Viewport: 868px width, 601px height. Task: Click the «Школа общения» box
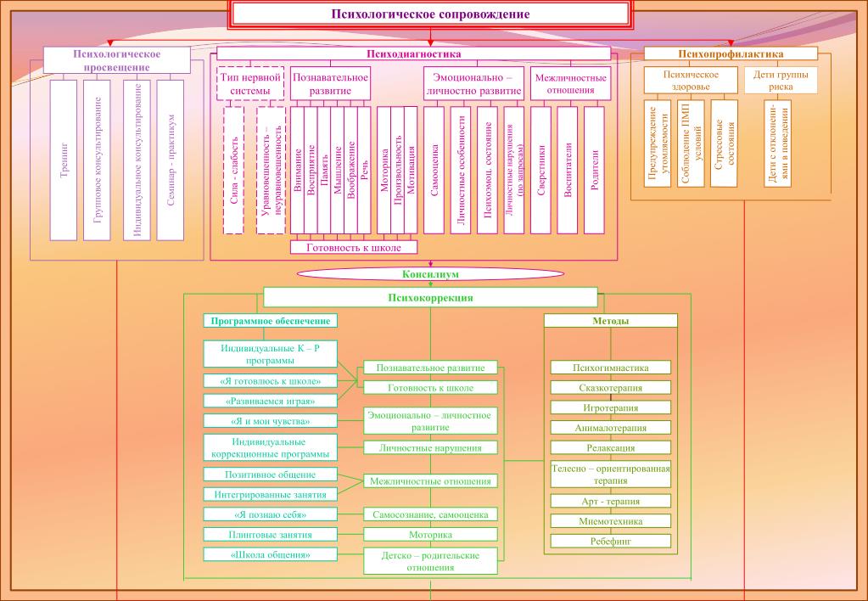click(x=270, y=554)
